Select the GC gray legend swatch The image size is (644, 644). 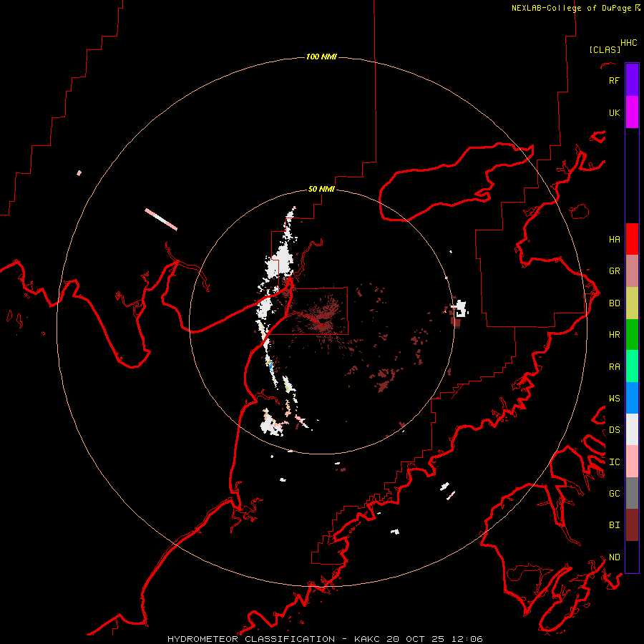pos(632,493)
